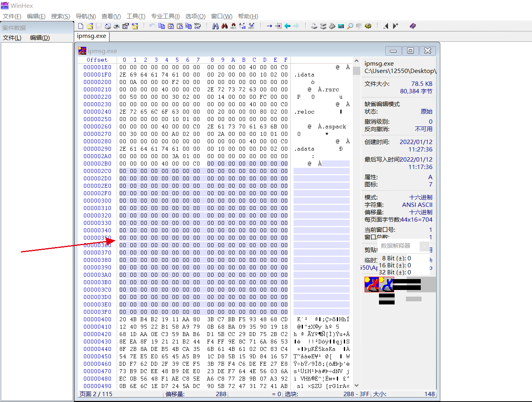Click the right triangle with plus icon
The image size is (532, 402).
[395, 26]
